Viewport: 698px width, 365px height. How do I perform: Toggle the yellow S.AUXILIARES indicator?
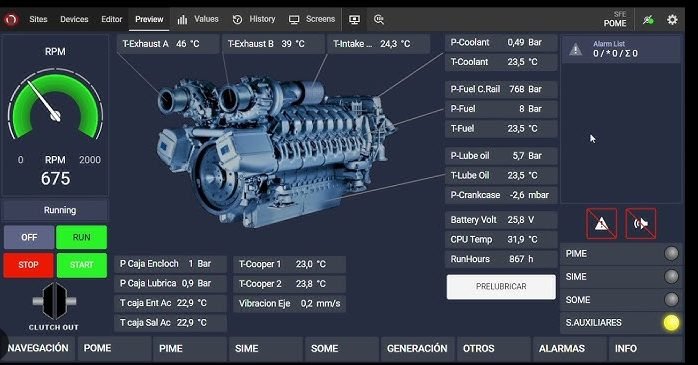click(671, 323)
